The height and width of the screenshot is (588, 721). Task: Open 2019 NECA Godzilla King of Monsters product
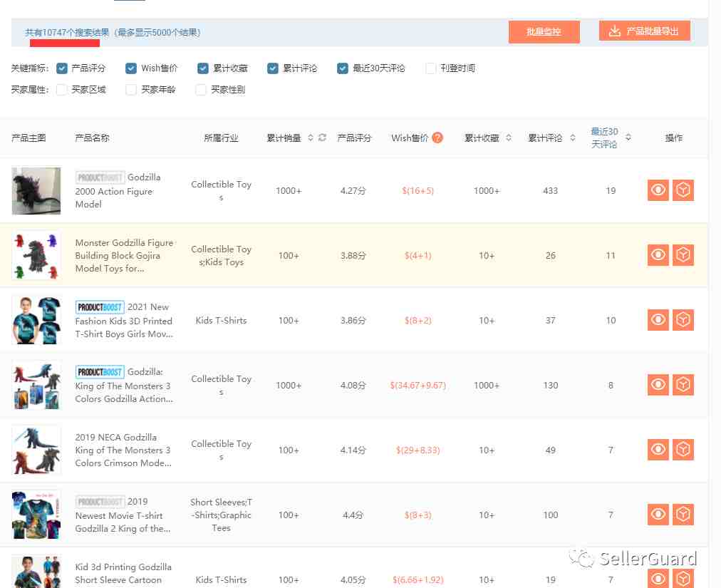click(123, 450)
